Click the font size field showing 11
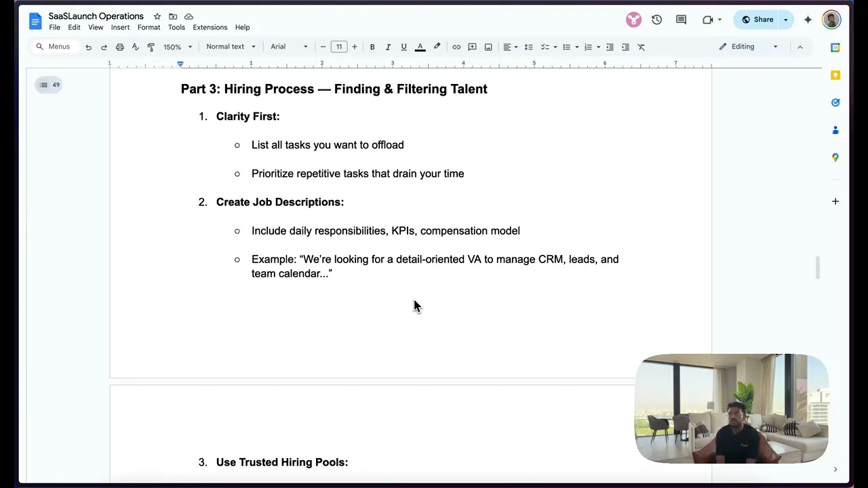Screen dimensions: 868x488 [x=338, y=47]
